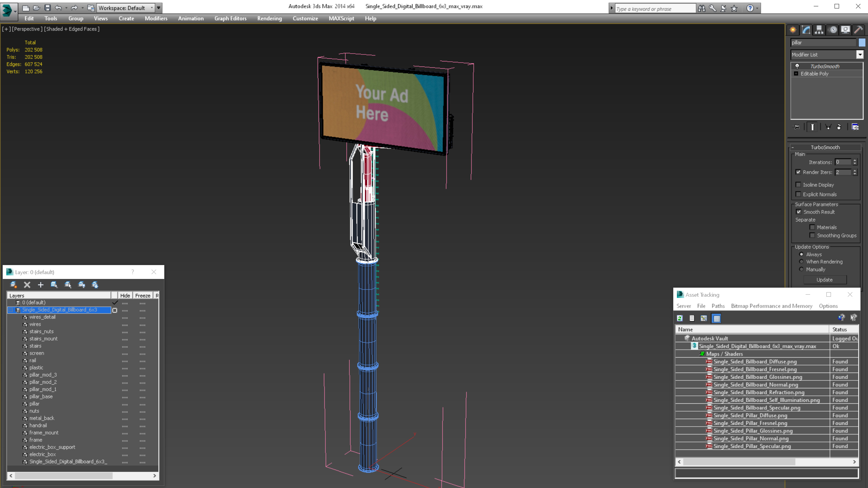Open the Hierarchy command panel tab
This screenshot has height=488, width=868.
click(819, 30)
